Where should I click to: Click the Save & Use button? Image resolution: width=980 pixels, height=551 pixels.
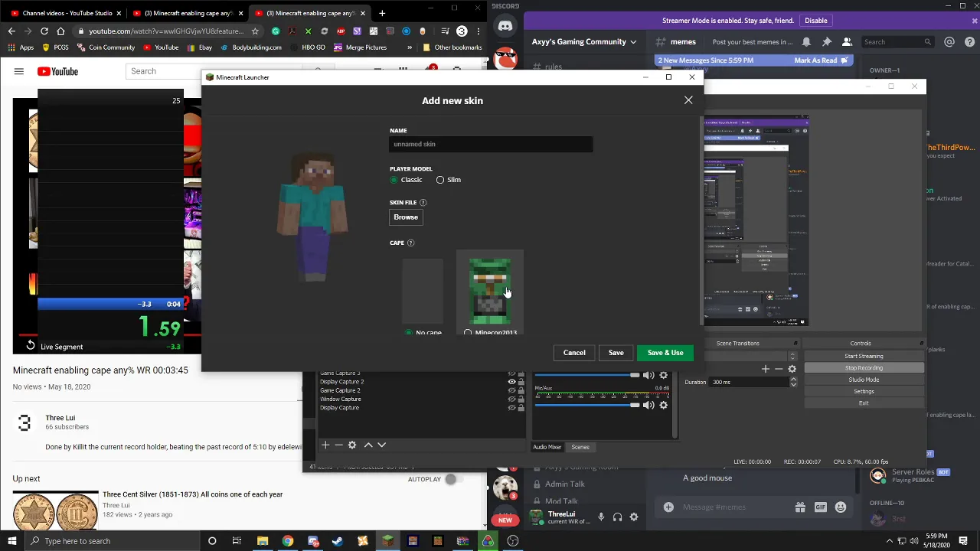coord(665,353)
